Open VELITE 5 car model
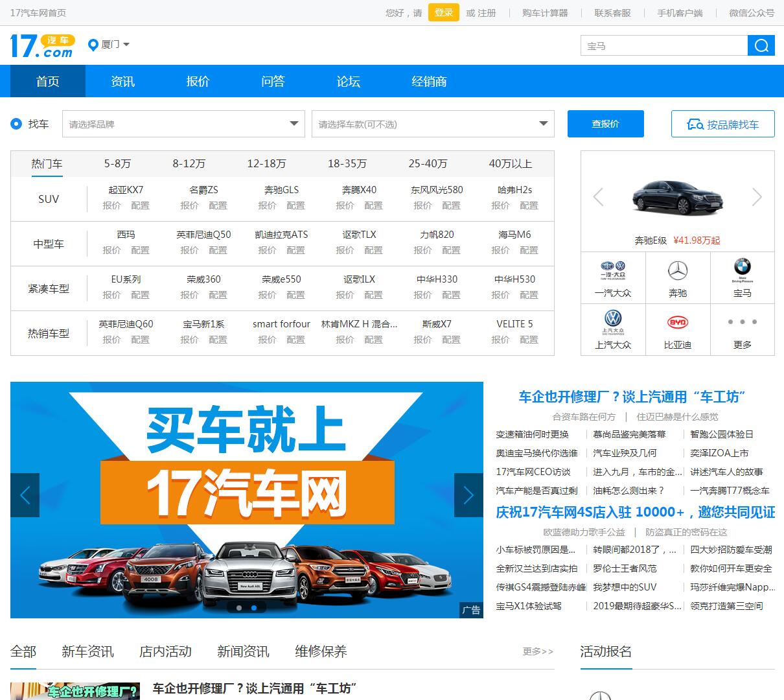 tap(514, 324)
